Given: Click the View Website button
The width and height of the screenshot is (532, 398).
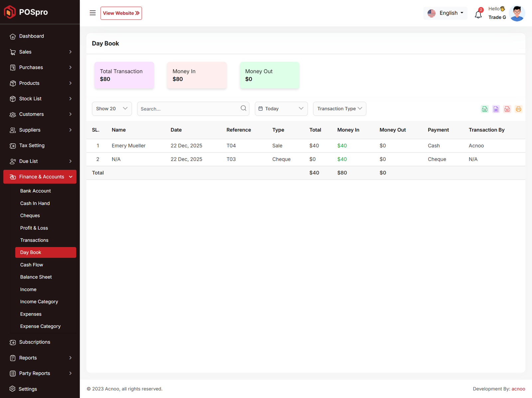Looking at the screenshot, I should tap(121, 13).
